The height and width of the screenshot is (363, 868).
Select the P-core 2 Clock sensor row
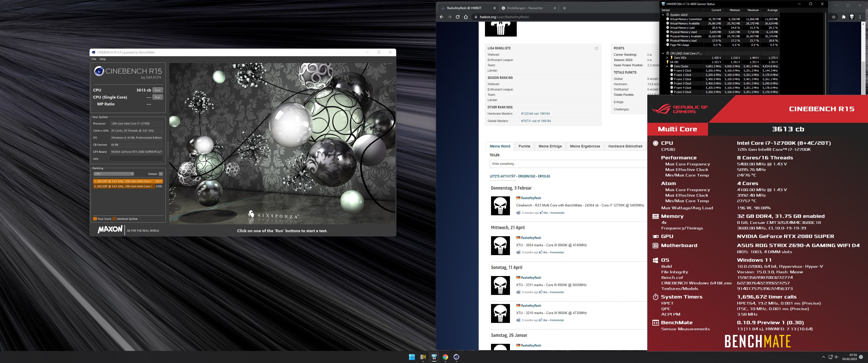tap(720, 79)
